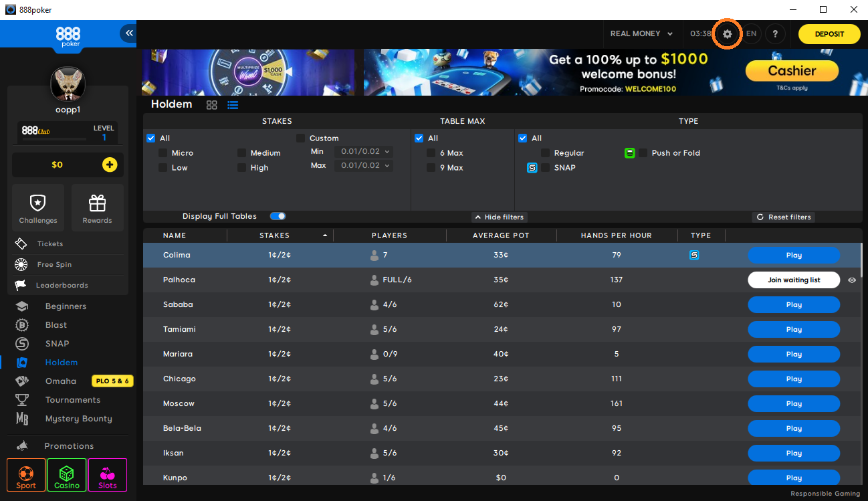
Task: Switch to list view icon beside Holdem
Action: [233, 105]
